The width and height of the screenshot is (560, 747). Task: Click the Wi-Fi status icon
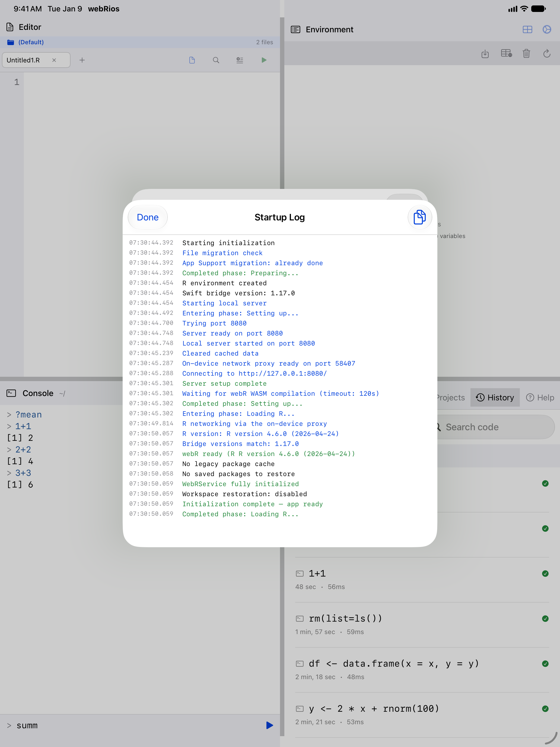[524, 9]
